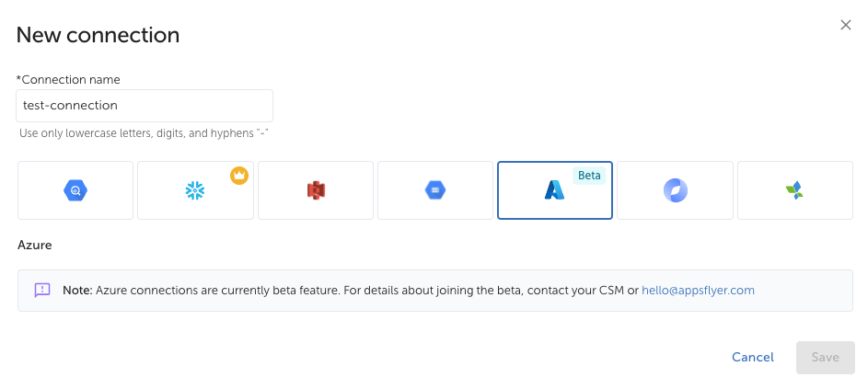Click the gold crown premium badge
Image resolution: width=868 pixels, height=389 pixels.
click(238, 175)
